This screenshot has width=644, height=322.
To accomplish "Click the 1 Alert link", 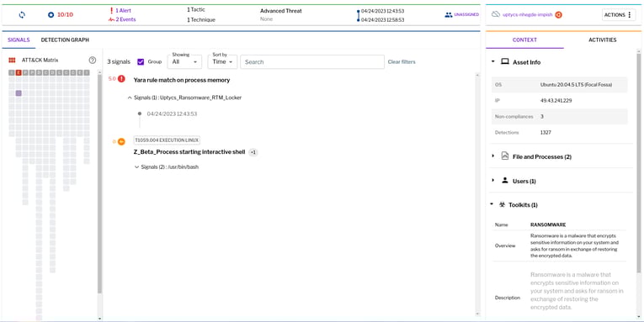I will [x=123, y=11].
